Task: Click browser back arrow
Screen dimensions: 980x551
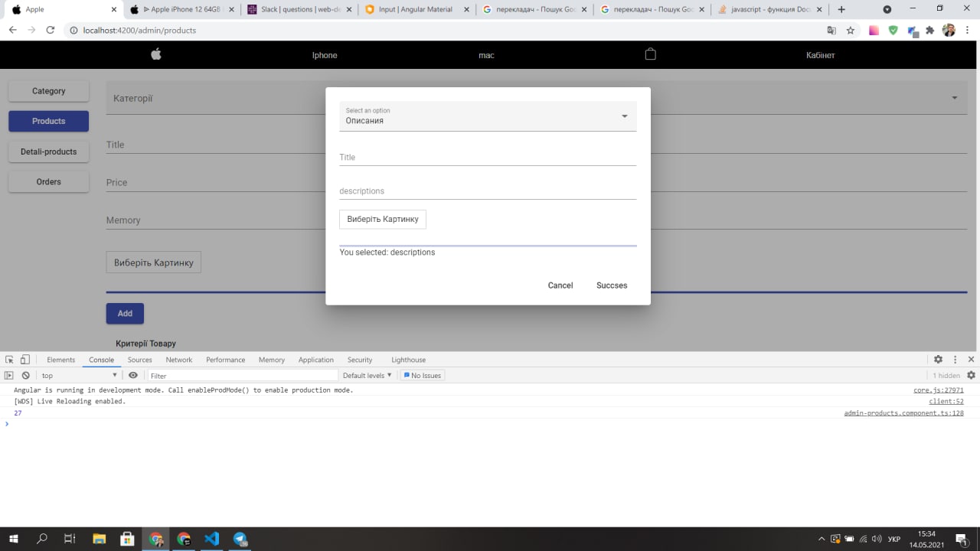Action: (13, 31)
